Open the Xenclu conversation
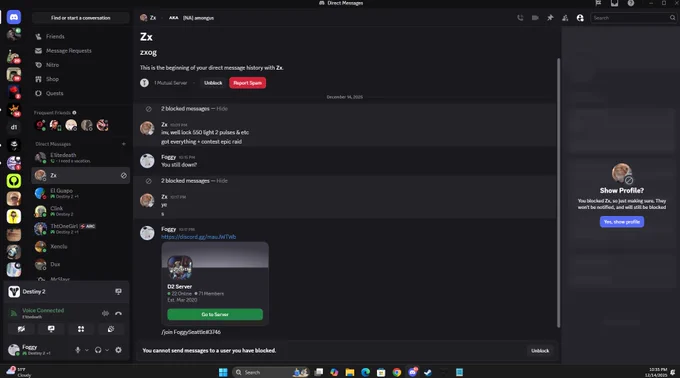Image resolution: width=680 pixels, height=378 pixels. (x=81, y=247)
